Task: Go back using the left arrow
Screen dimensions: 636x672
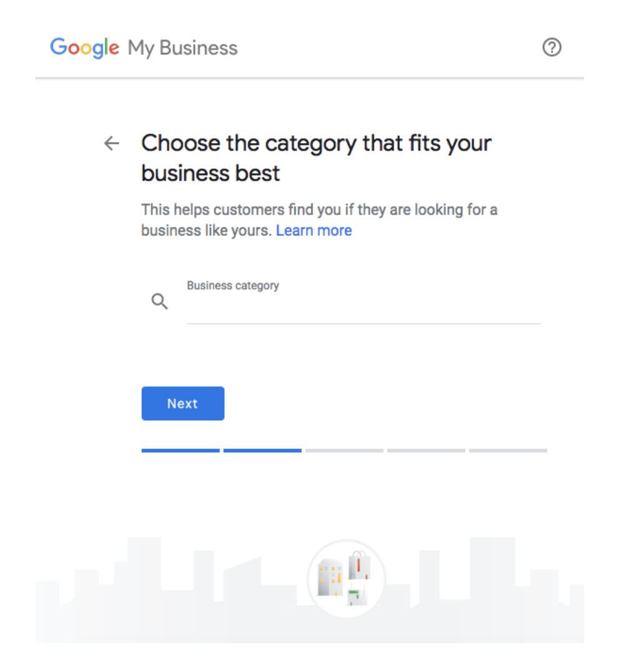Action: point(111,144)
